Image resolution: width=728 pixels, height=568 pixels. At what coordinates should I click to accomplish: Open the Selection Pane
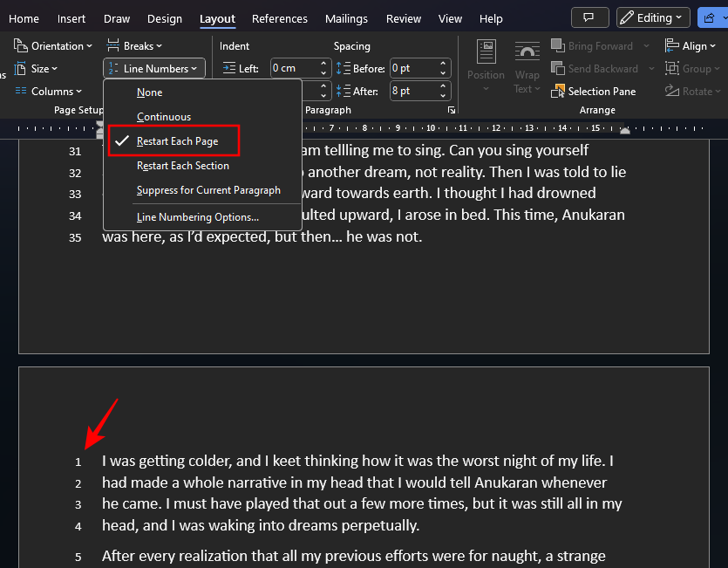point(594,91)
